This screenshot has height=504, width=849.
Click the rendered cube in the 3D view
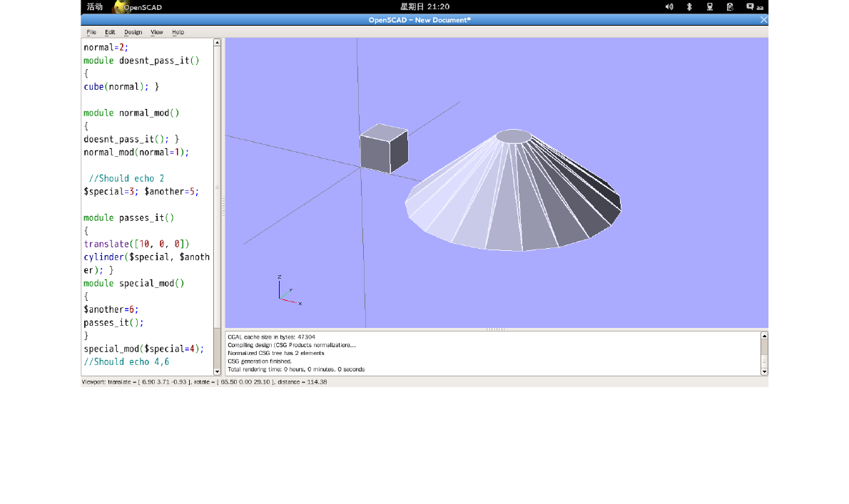coord(383,149)
